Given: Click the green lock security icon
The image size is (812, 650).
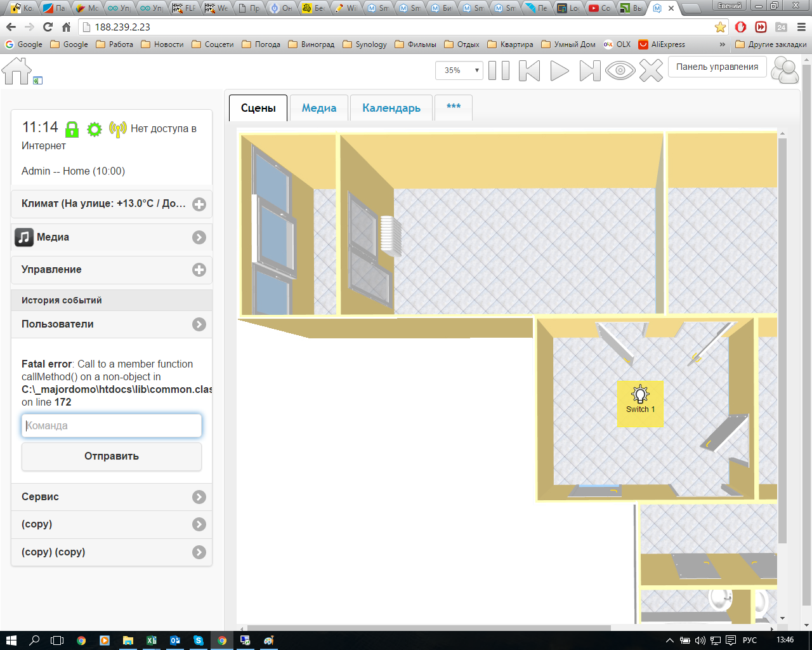Looking at the screenshot, I should pyautogui.click(x=72, y=129).
